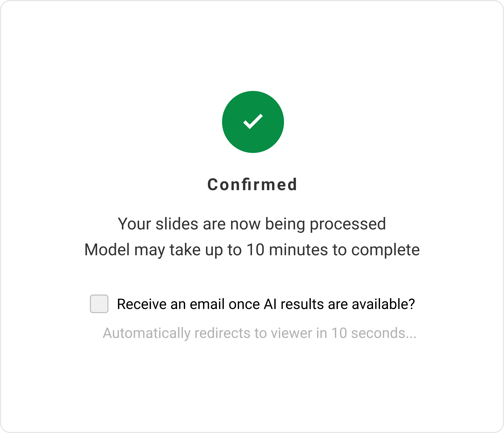Screen dimensions: 504x433
Task: Click the "Receive an email once AI results are available?" label
Action: point(266,304)
